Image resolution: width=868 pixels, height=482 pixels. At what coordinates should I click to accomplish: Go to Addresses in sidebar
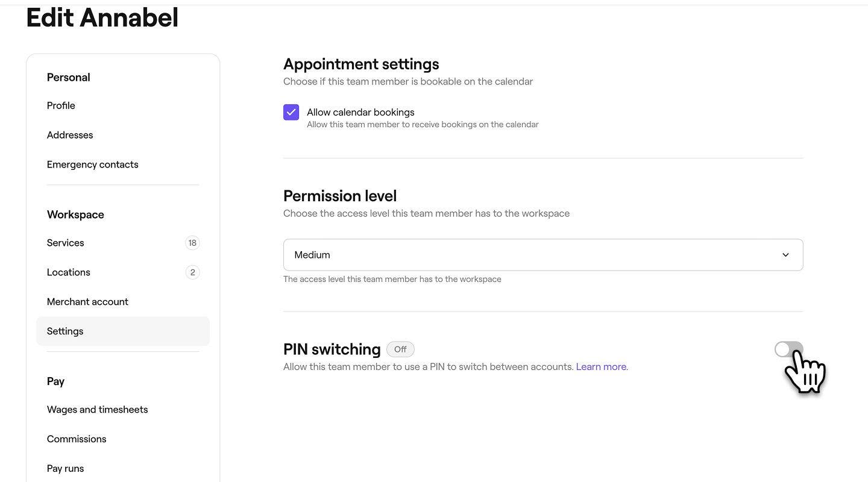pyautogui.click(x=70, y=135)
